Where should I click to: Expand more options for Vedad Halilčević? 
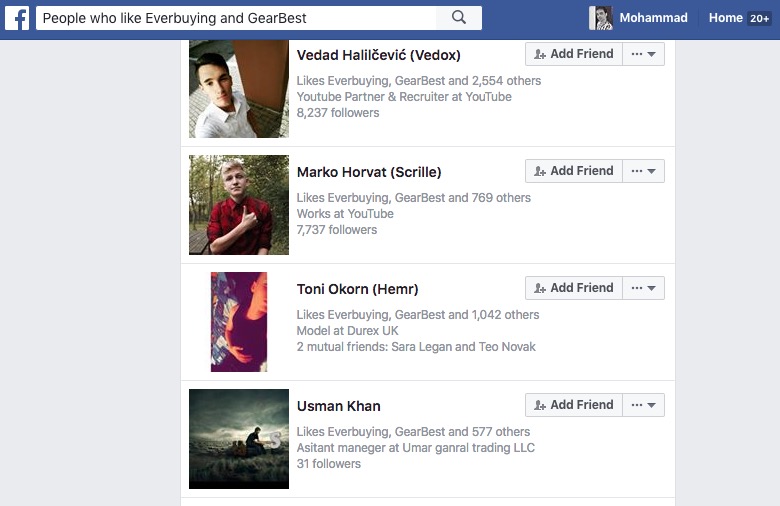tap(643, 54)
